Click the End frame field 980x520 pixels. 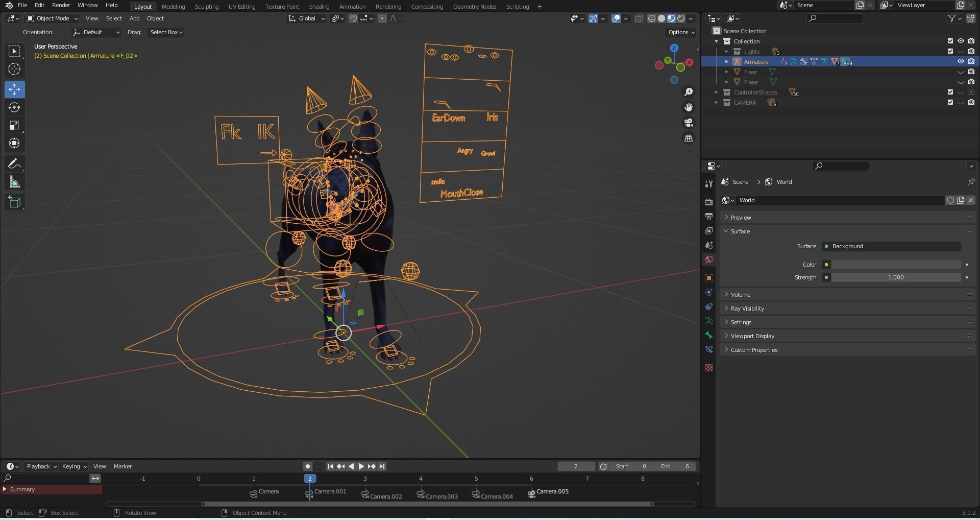[675, 466]
